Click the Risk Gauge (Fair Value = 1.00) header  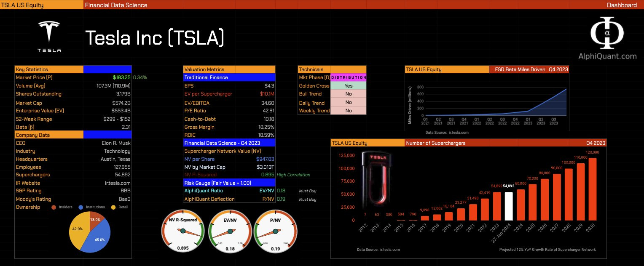click(229, 183)
